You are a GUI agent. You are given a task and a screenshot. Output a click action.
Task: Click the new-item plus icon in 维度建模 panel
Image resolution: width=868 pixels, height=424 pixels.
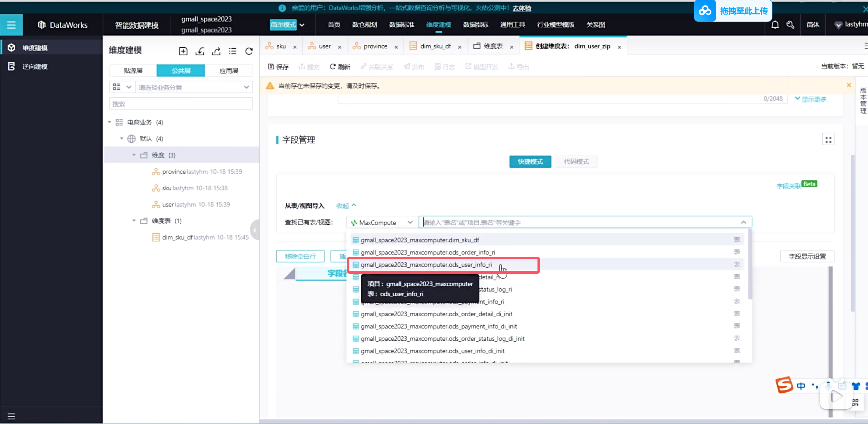pyautogui.click(x=183, y=51)
